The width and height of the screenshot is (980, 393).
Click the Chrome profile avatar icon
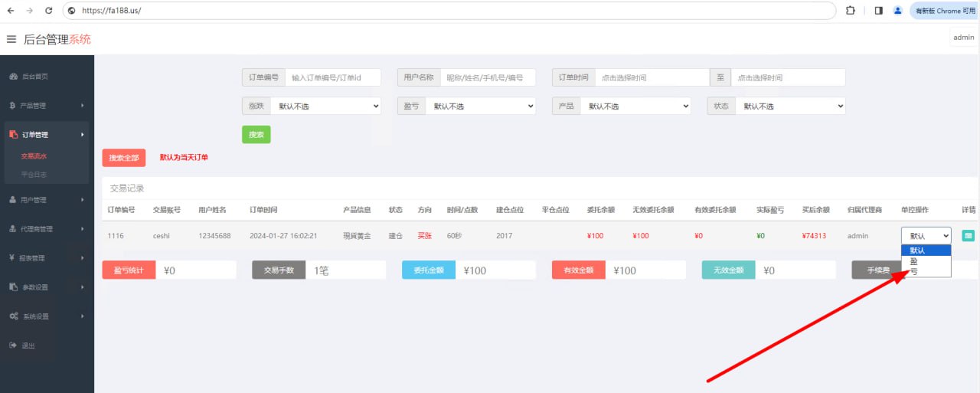point(897,11)
